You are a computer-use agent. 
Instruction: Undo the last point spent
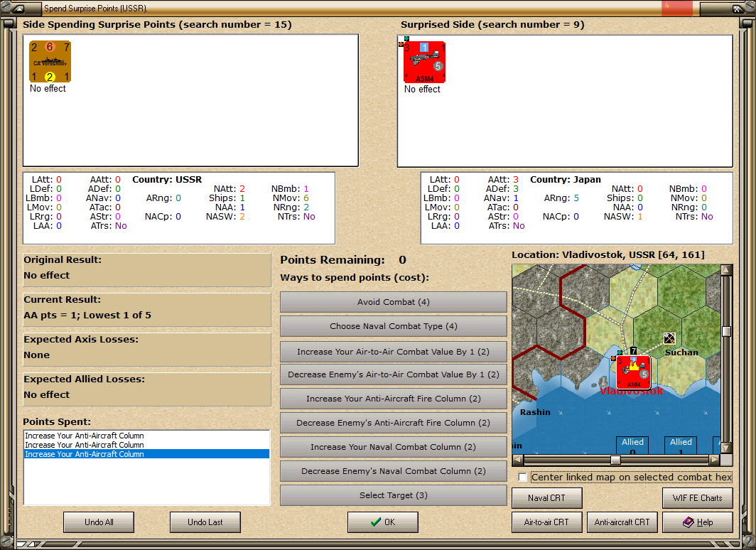(205, 522)
